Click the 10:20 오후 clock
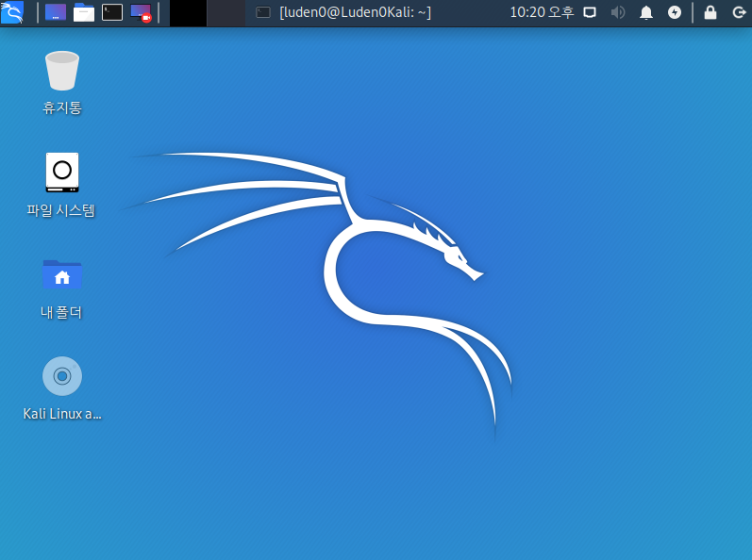Viewport: 752px width, 560px height. click(542, 12)
